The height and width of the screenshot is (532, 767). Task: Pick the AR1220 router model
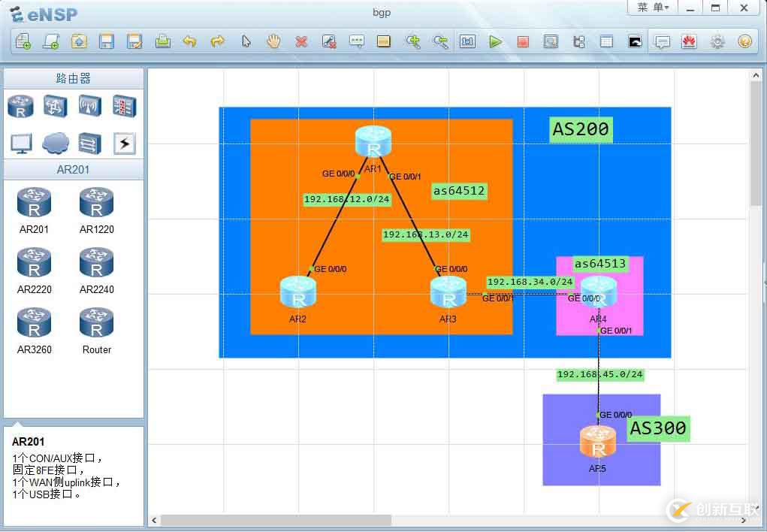coord(96,210)
